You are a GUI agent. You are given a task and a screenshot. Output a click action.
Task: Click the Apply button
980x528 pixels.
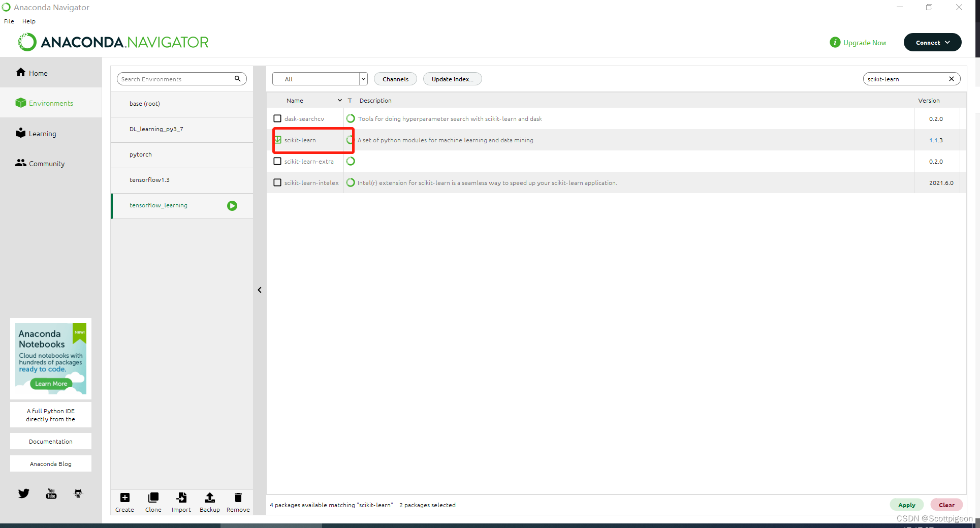click(x=907, y=505)
